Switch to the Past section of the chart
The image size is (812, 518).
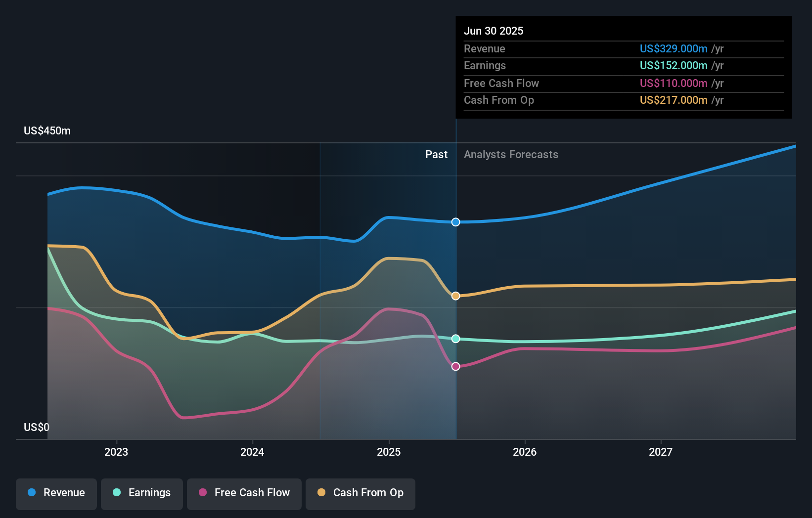(436, 154)
